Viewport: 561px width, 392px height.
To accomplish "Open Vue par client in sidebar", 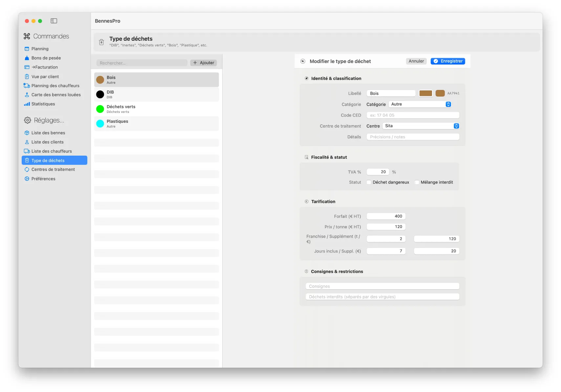I will pyautogui.click(x=45, y=77).
